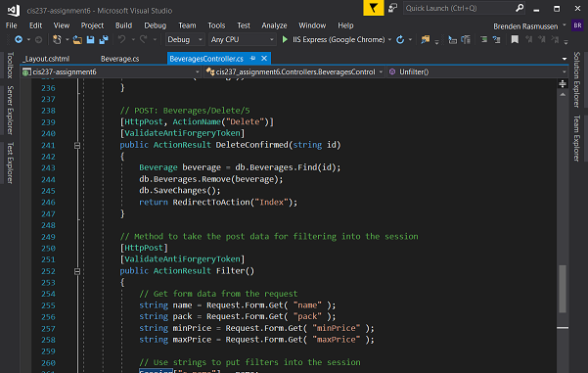588x373 pixels.
Task: Open the Edit menu
Action: [35, 25]
